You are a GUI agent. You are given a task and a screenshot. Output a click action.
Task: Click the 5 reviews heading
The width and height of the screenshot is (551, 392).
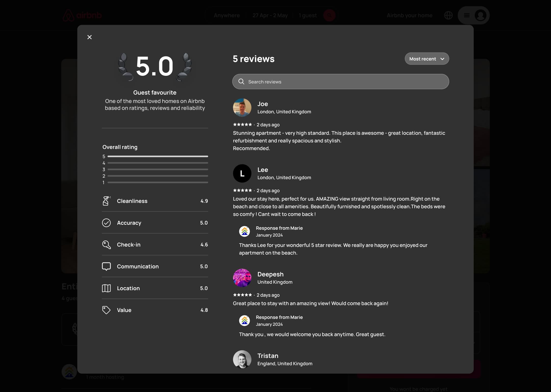tap(254, 59)
